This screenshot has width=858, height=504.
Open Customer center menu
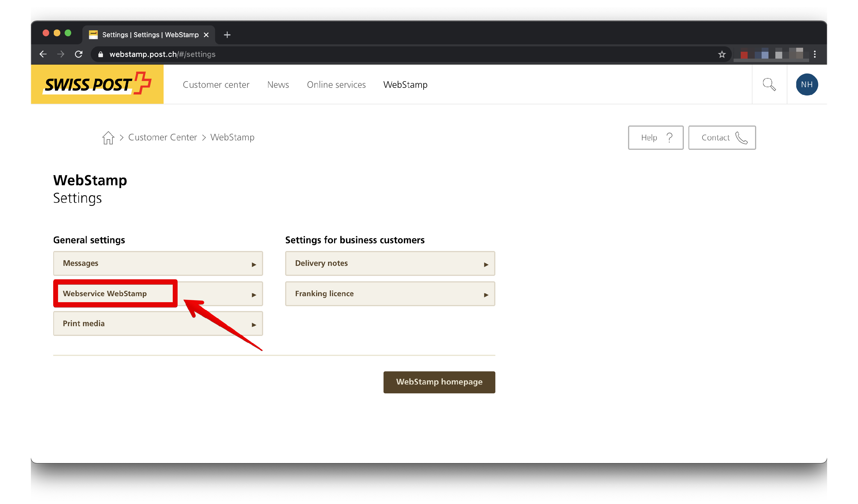[216, 84]
